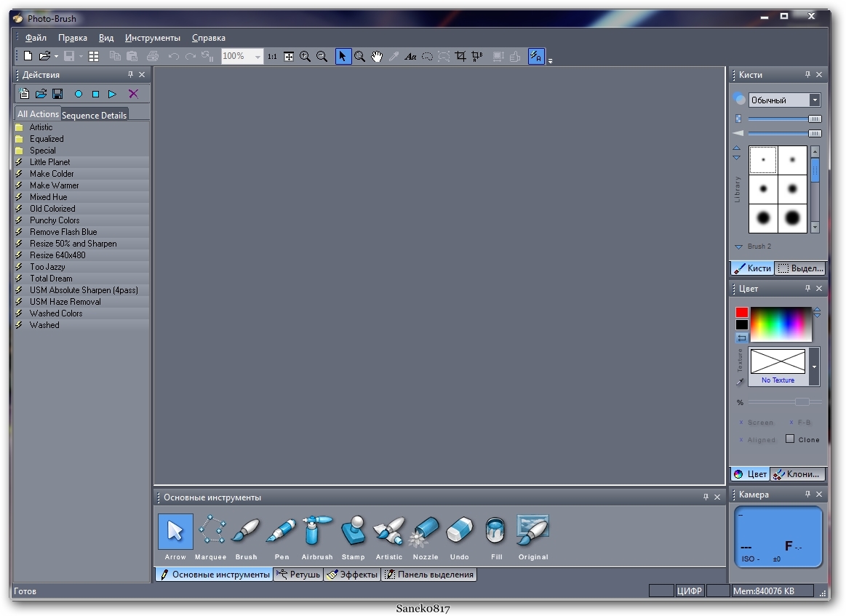Click the red foreground color swatch
This screenshot has width=846, height=616.
click(x=741, y=312)
